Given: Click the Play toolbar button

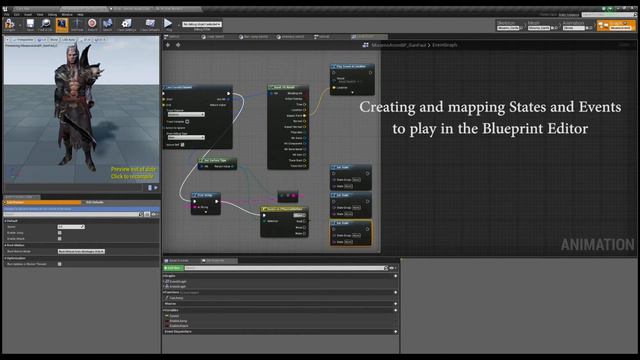Looking at the screenshot, I should (168, 24).
